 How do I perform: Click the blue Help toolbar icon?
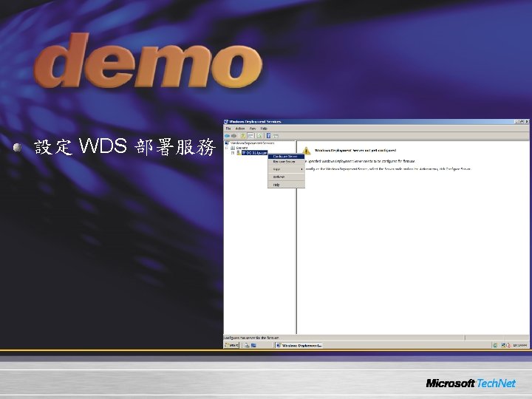click(x=268, y=136)
